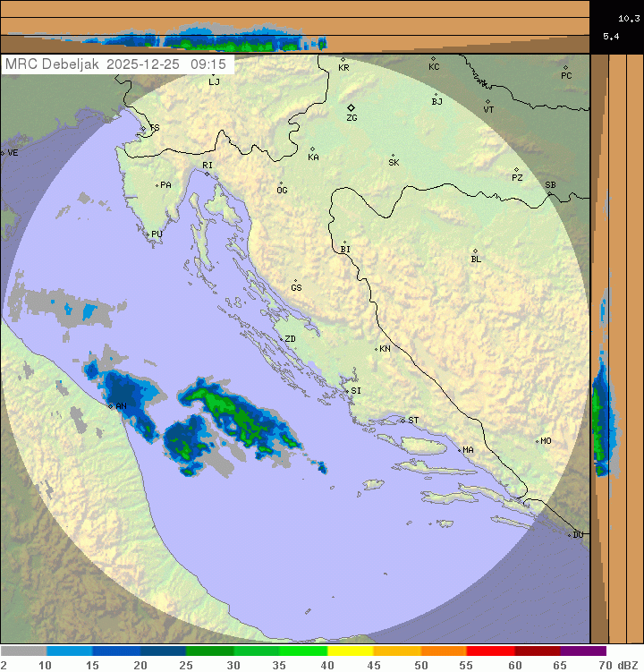Click the Ljubljana LJ marker
644x672 pixels.
click(212, 73)
